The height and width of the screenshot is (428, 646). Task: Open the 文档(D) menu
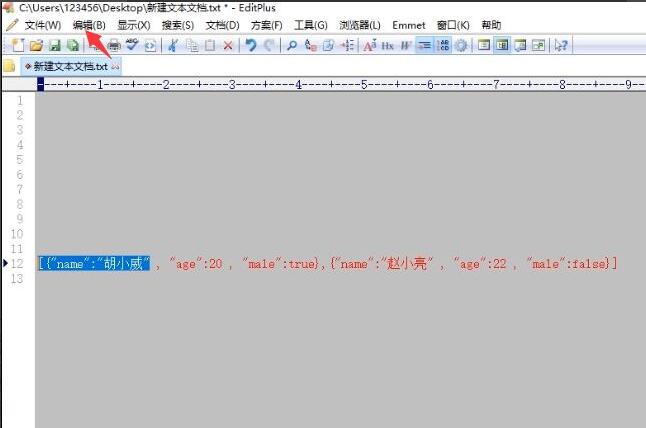coord(222,25)
